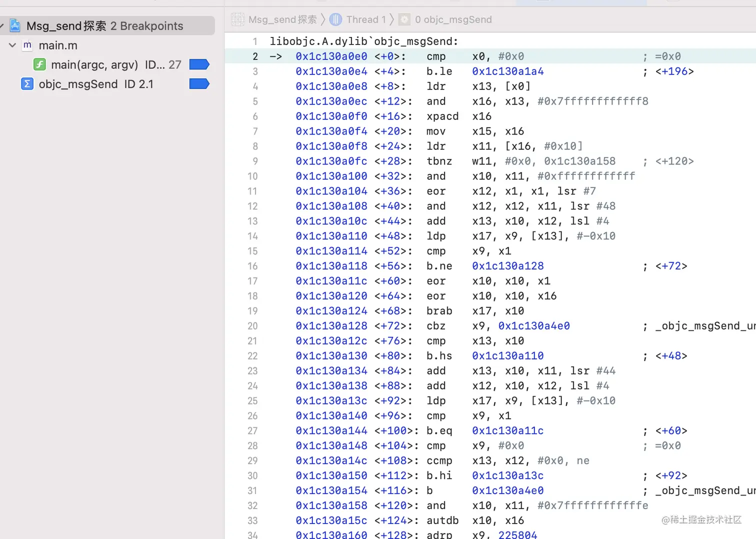This screenshot has height=539, width=756.
Task: Click operands x13, x12, #0x0, ne
Action: tap(530, 460)
